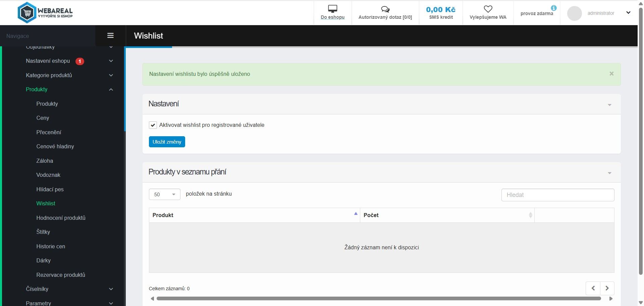The width and height of the screenshot is (644, 306).
Task: Collapse the Produkty menu section
Action: [x=111, y=89]
